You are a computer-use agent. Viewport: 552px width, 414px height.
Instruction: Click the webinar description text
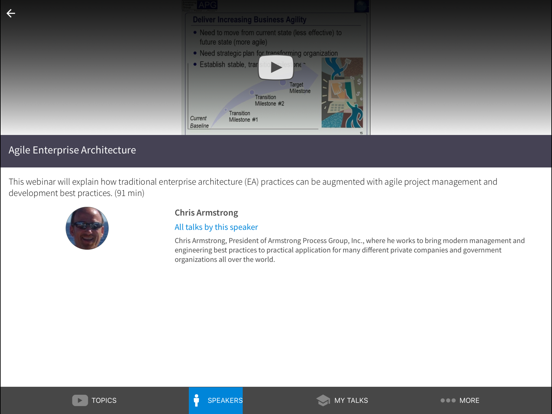tap(253, 187)
